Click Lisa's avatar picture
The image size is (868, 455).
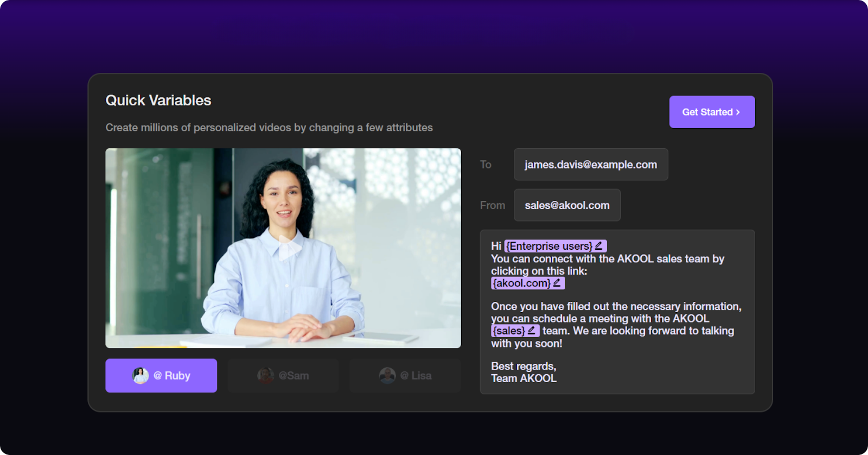(387, 376)
